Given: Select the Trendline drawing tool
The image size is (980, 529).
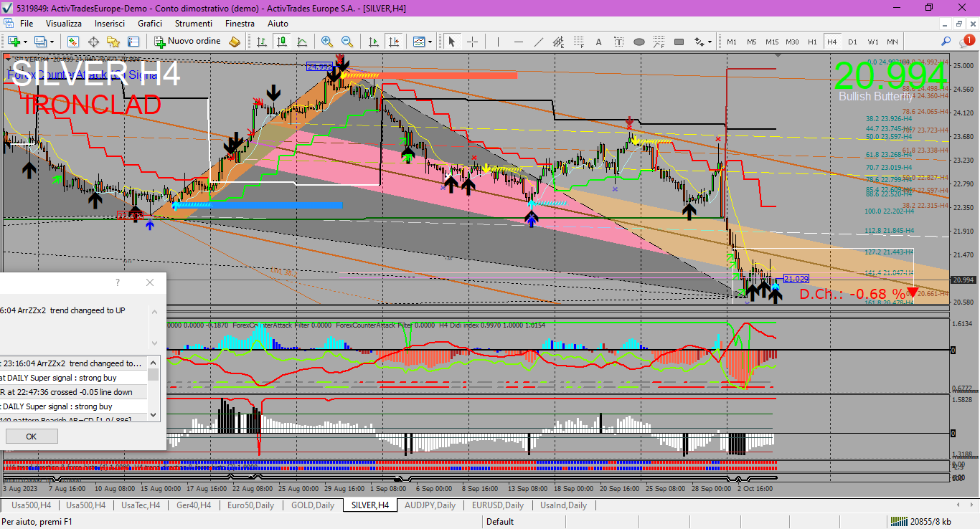Looking at the screenshot, I should click(x=539, y=42).
